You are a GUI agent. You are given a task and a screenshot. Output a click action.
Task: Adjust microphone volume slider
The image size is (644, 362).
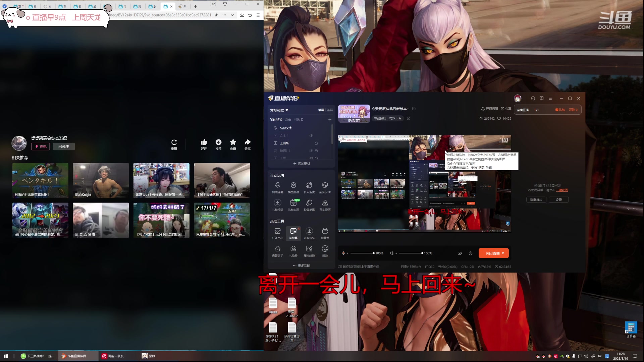click(x=362, y=253)
